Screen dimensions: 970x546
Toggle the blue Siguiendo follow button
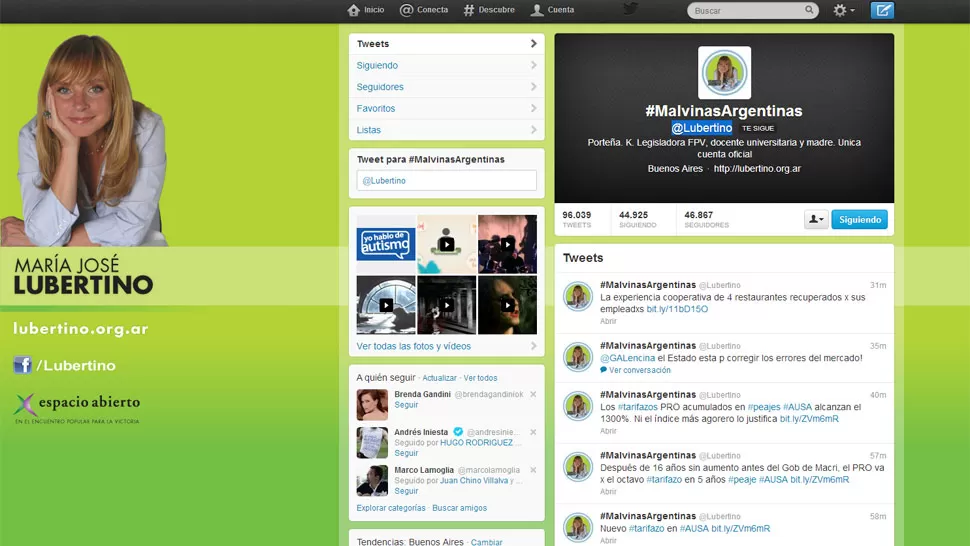(859, 219)
